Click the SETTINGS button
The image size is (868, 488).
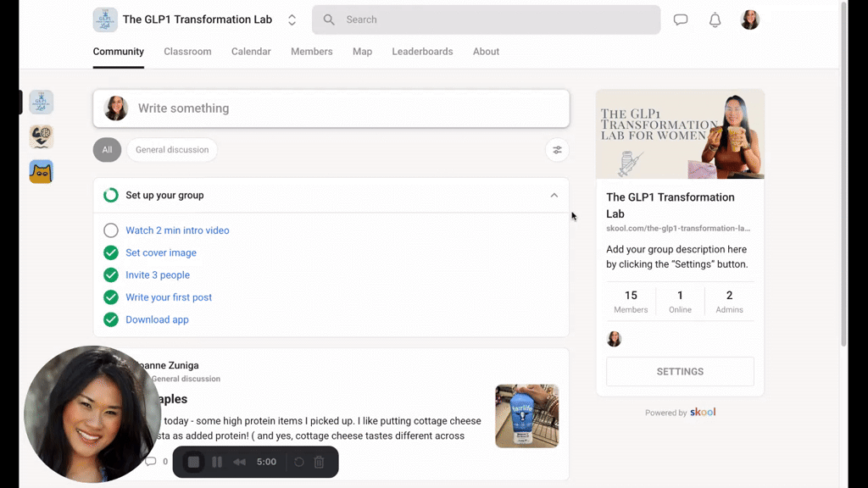(680, 372)
